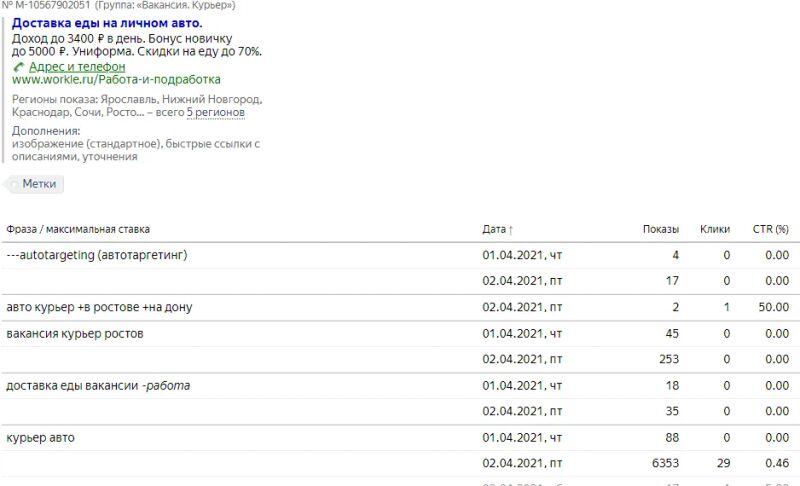
Task: Sort the table by the Дата column
Action: [x=494, y=229]
